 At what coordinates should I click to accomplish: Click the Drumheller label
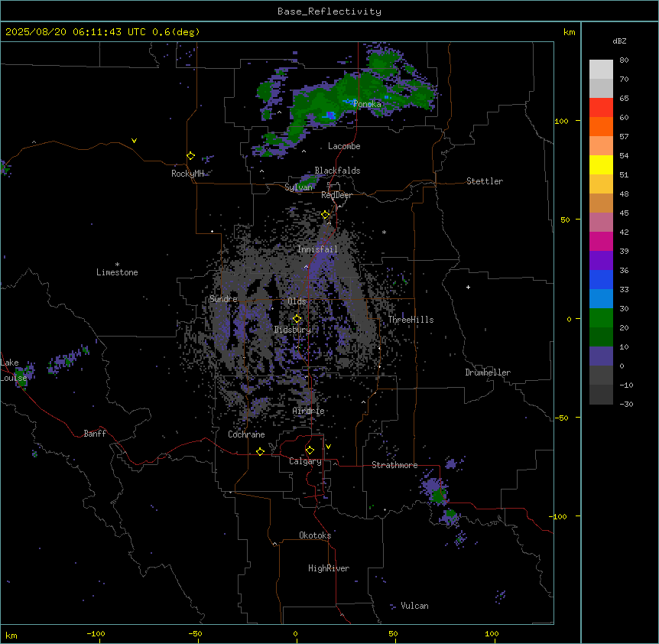[488, 372]
